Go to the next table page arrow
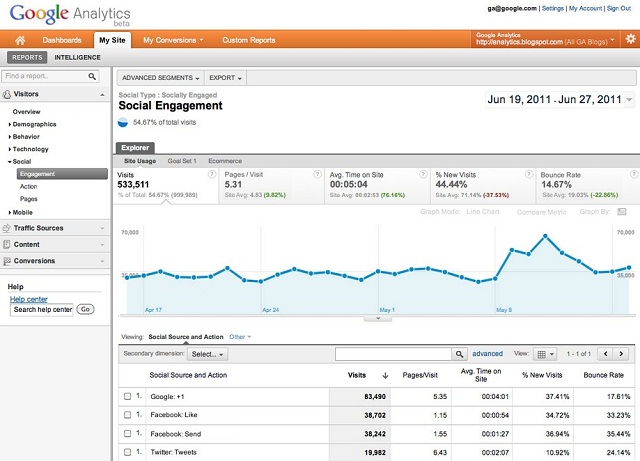The image size is (640, 461). point(621,354)
